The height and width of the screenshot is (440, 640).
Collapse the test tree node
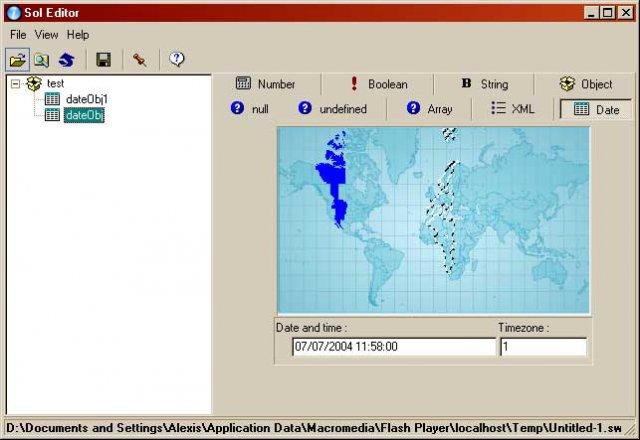15,84
